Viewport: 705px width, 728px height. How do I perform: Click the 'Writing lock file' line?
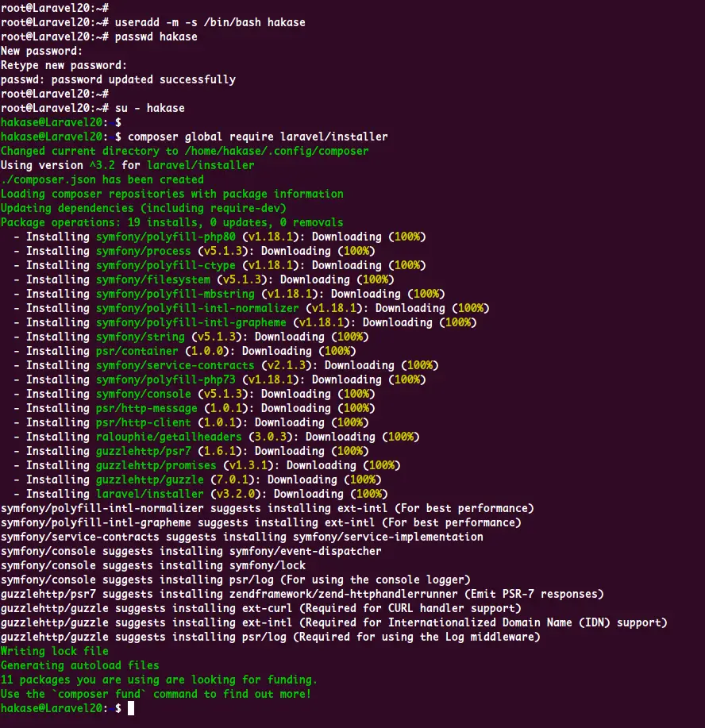(x=54, y=652)
